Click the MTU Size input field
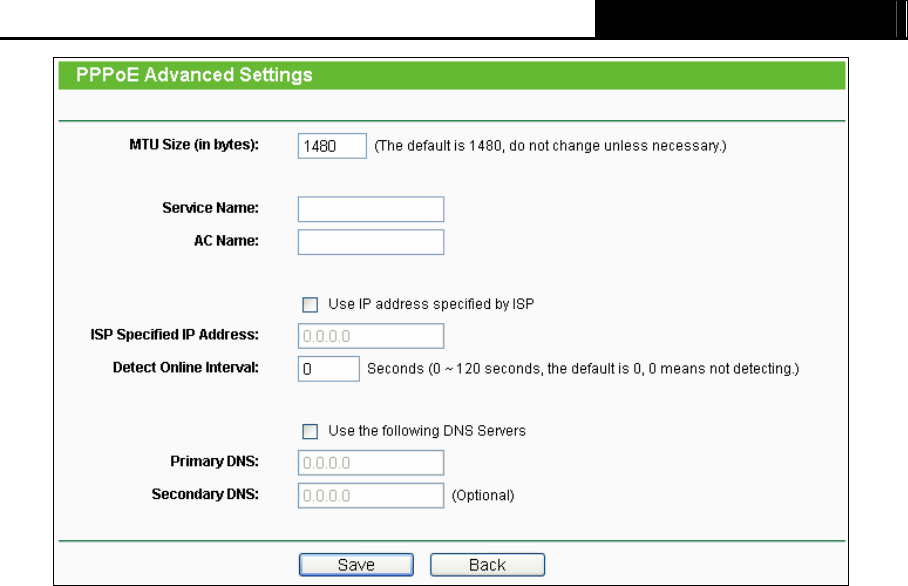This screenshot has width=908, height=586. pos(332,145)
